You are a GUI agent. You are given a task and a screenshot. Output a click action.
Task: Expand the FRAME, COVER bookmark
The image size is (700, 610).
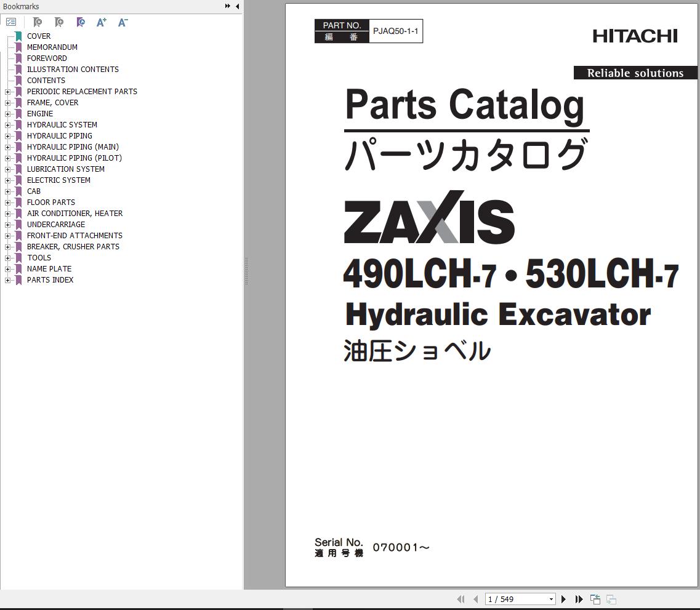(x=7, y=103)
